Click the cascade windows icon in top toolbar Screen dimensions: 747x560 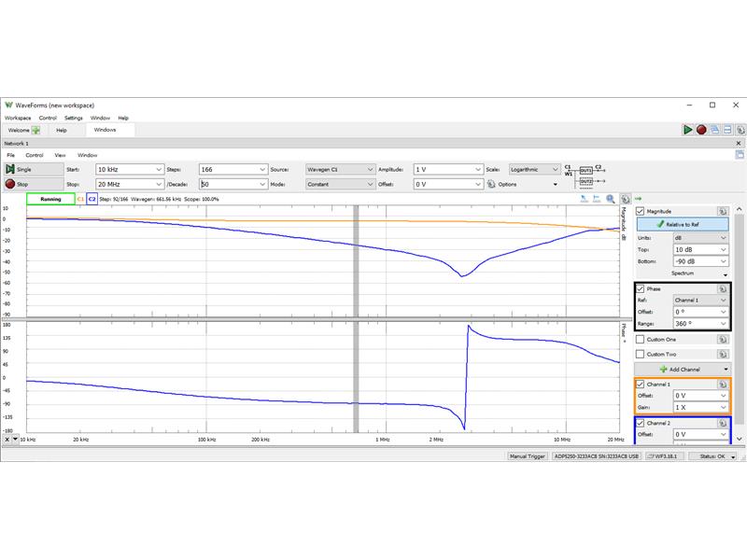click(x=714, y=130)
